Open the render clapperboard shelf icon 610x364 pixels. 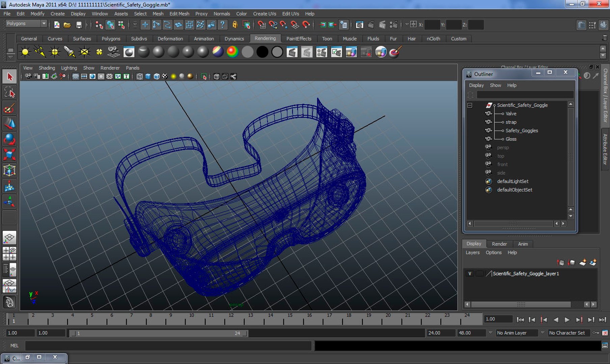point(292,52)
